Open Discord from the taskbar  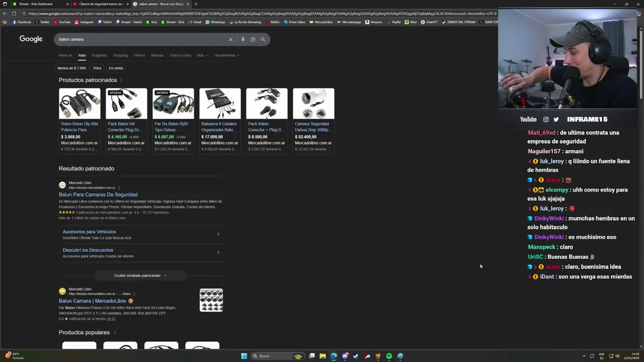(345, 356)
